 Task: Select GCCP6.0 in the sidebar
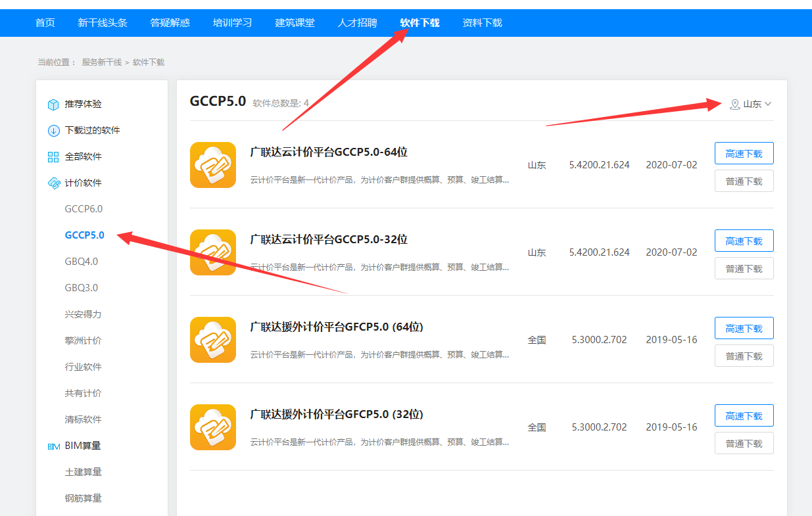pos(84,209)
